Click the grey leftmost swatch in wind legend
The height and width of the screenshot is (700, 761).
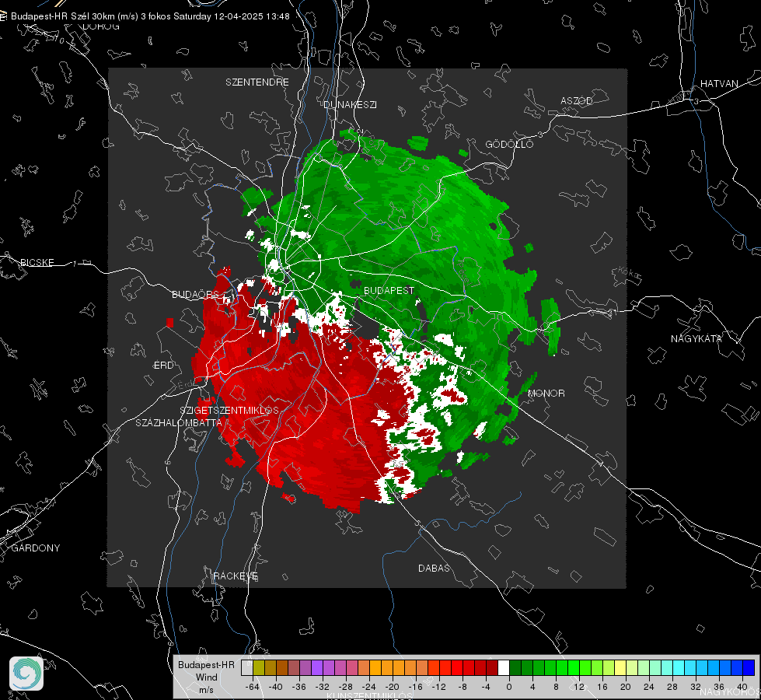pos(247,668)
